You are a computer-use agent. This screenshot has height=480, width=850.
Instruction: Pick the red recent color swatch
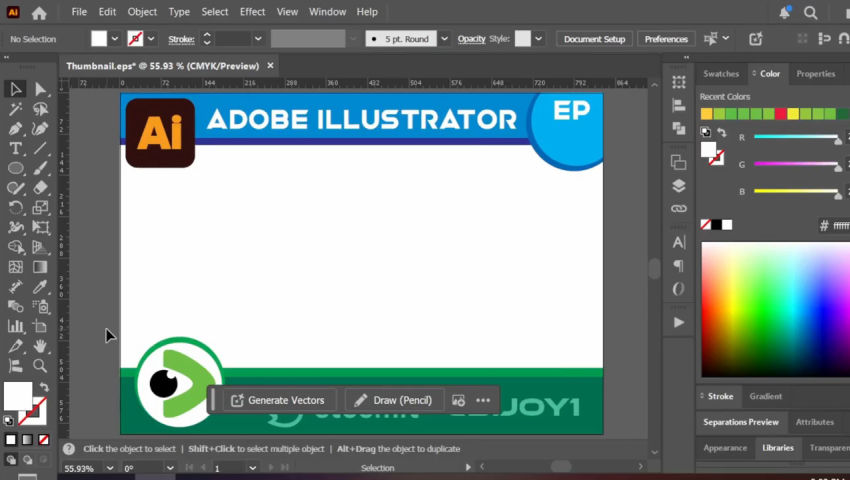(780, 113)
